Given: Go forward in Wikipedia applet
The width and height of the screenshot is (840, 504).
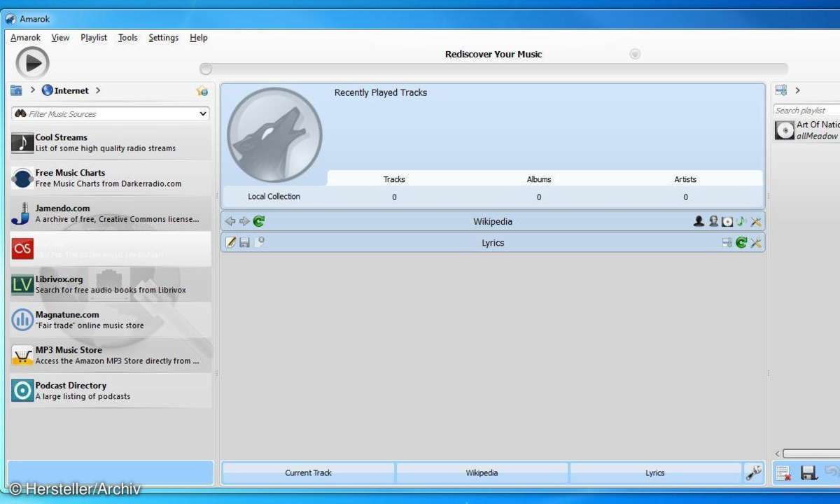Looking at the screenshot, I should pyautogui.click(x=244, y=222).
